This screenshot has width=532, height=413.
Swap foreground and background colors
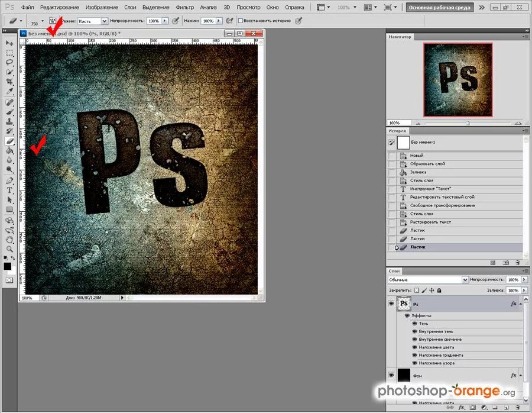coord(13,258)
